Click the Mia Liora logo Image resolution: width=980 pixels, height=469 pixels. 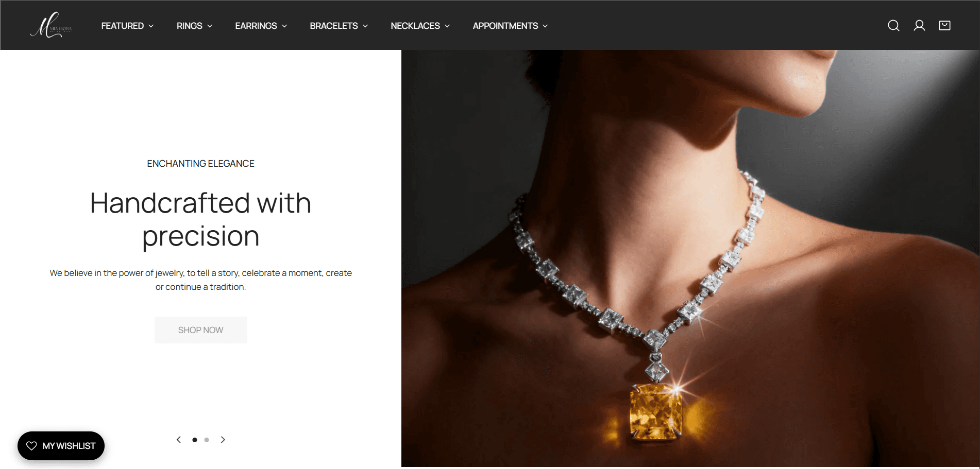[51, 25]
